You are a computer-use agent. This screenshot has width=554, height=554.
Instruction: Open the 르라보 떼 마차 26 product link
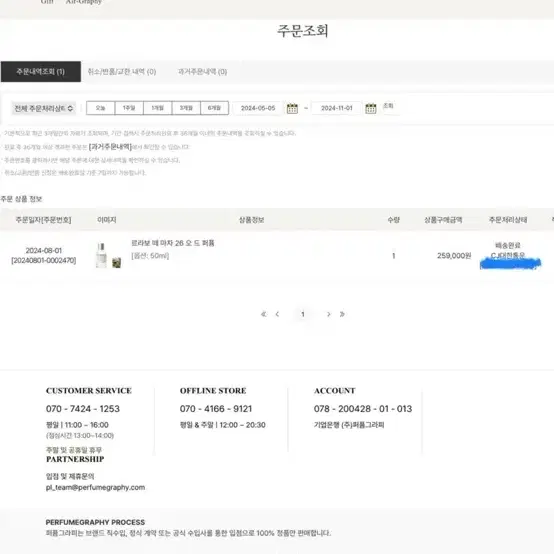coord(173,243)
